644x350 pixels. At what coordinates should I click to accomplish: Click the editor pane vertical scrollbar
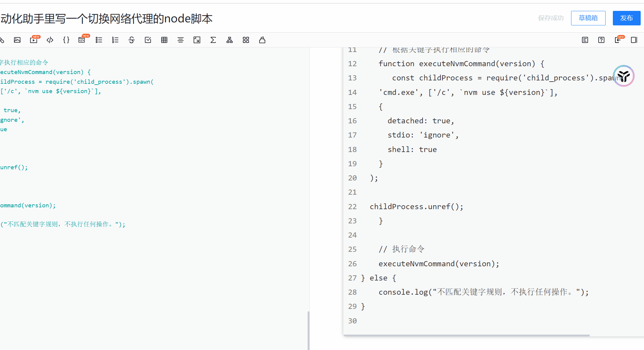tap(308, 330)
